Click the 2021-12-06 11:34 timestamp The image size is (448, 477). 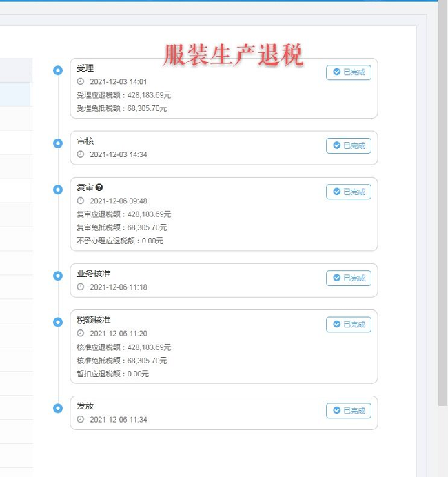coord(119,420)
